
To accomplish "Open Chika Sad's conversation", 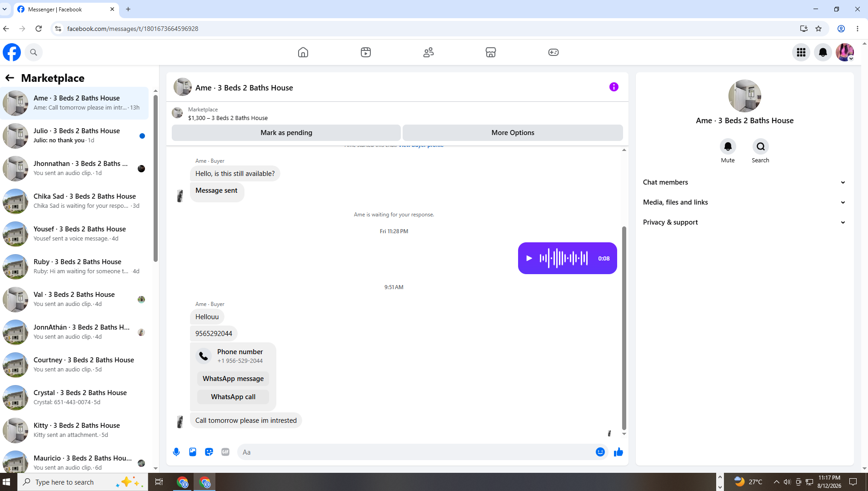I will click(x=75, y=201).
